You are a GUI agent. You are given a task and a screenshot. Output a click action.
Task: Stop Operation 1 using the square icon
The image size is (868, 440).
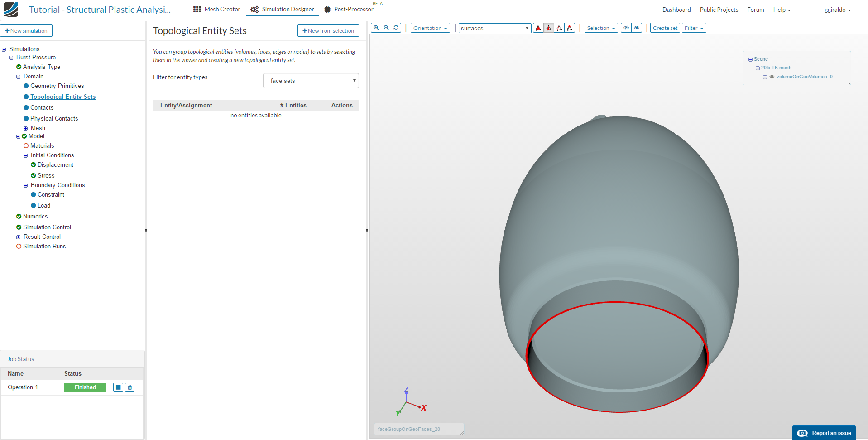click(x=118, y=387)
